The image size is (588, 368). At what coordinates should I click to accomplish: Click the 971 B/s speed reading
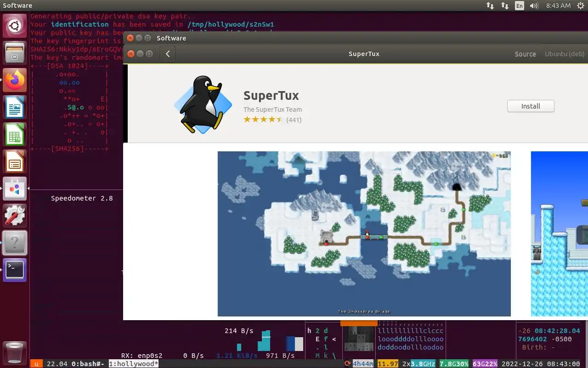click(280, 356)
